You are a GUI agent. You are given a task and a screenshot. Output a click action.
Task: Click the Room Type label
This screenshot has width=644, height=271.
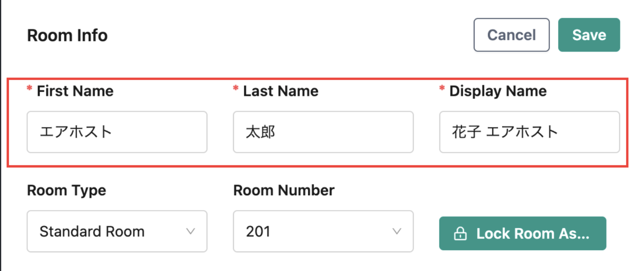point(66,190)
